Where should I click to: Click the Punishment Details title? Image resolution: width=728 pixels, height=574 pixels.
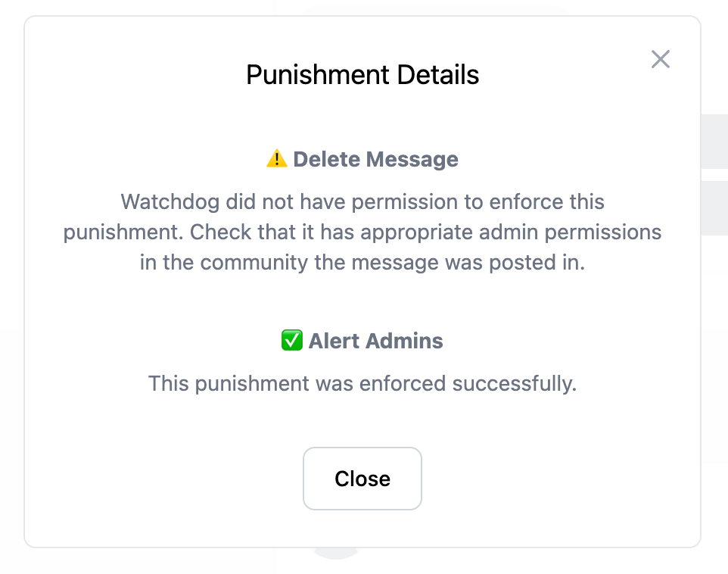coord(362,75)
